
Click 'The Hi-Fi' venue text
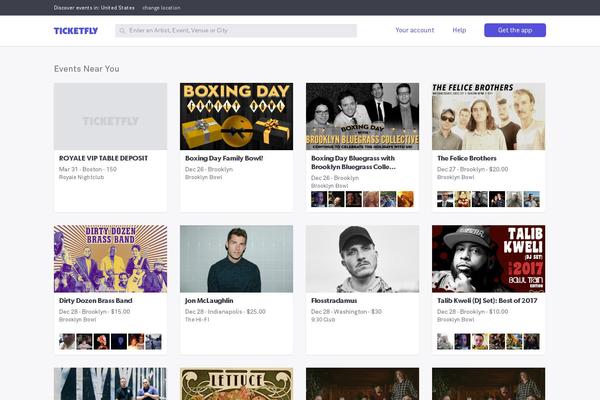click(x=197, y=320)
